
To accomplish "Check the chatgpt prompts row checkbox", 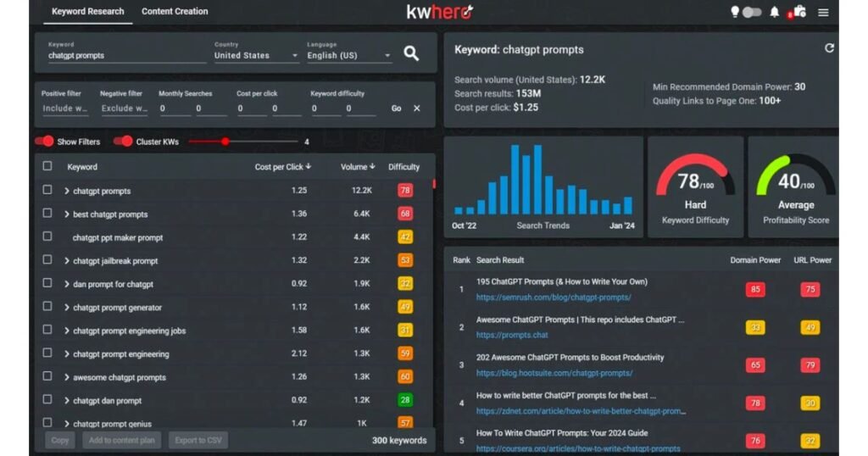I will click(47, 190).
